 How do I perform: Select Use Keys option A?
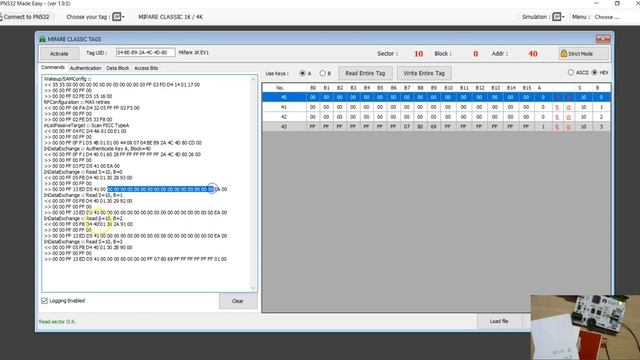click(x=302, y=73)
